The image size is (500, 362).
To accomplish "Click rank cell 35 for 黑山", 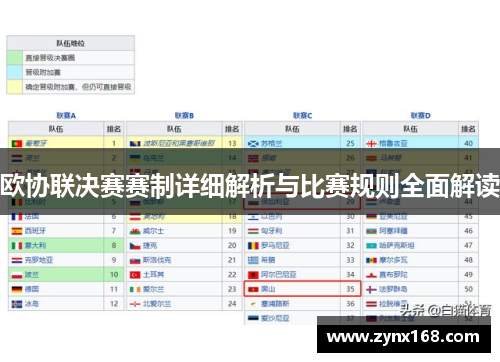I will pyautogui.click(x=350, y=289).
